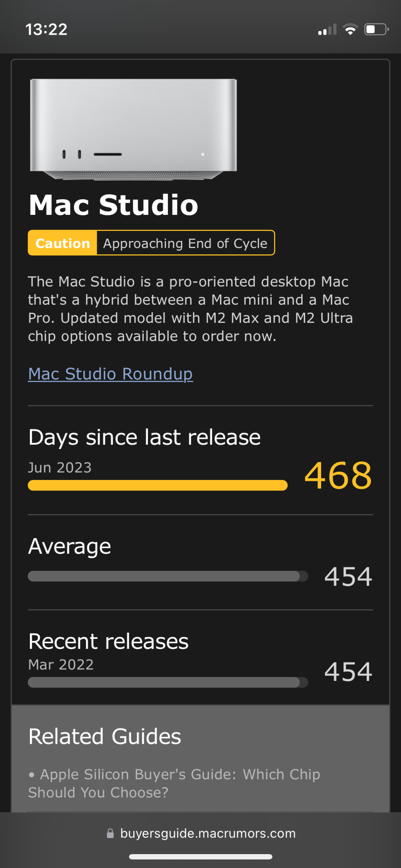Screen dimensions: 401x868
Task: Tap the 13:22 clock in status bar
Action: coord(46,30)
